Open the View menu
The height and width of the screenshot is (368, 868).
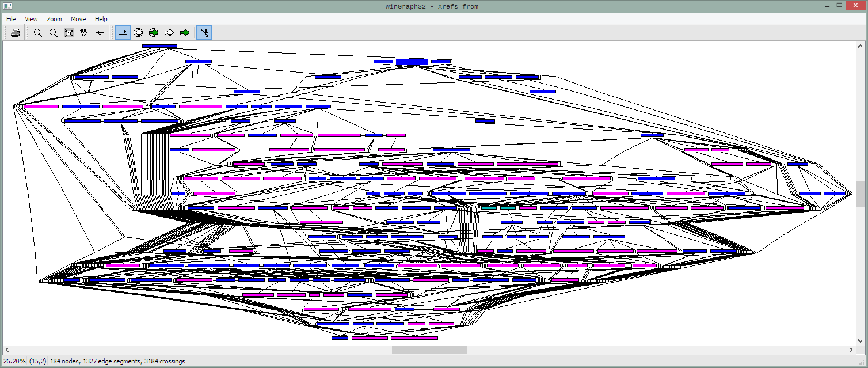tap(31, 19)
